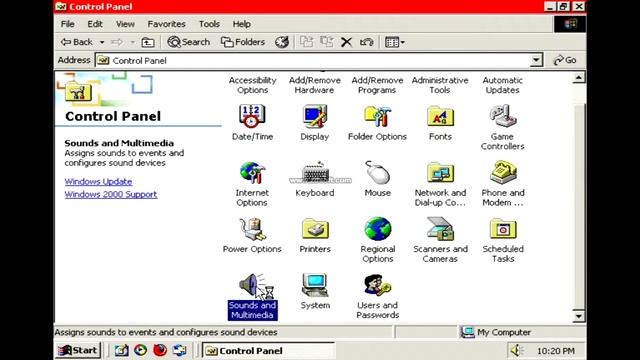Click the system tray clock
The width and height of the screenshot is (640, 360).
coord(555,351)
